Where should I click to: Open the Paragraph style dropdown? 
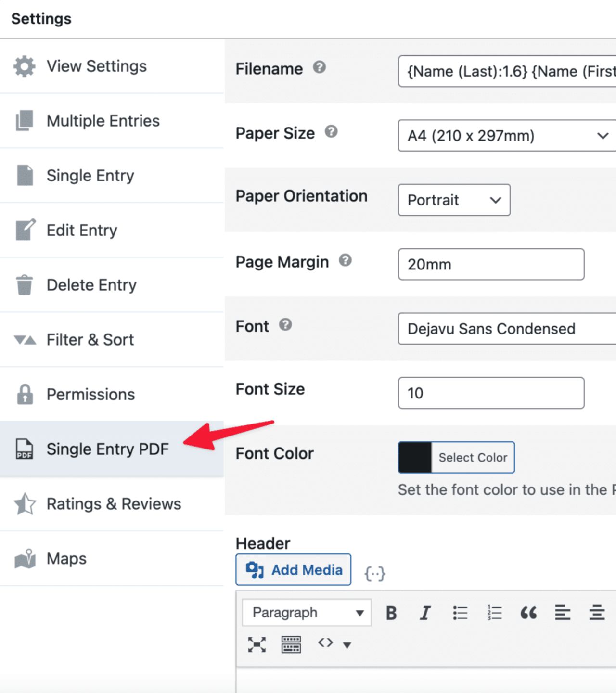click(x=306, y=612)
